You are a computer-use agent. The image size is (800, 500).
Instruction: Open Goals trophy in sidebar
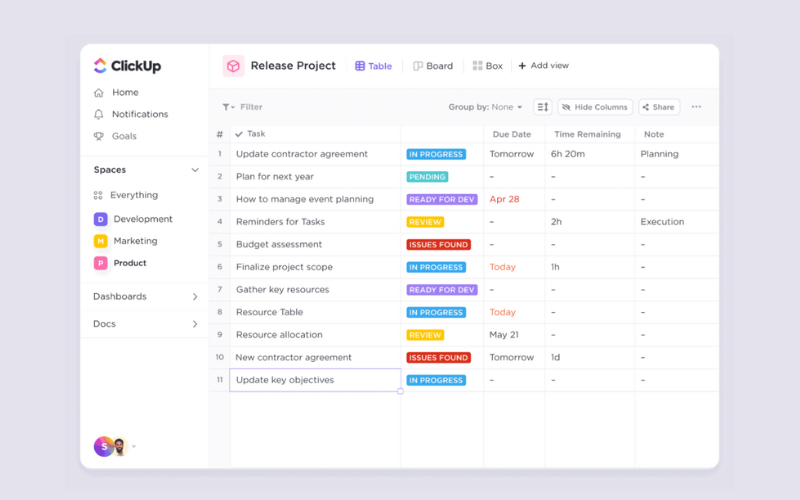[99, 136]
